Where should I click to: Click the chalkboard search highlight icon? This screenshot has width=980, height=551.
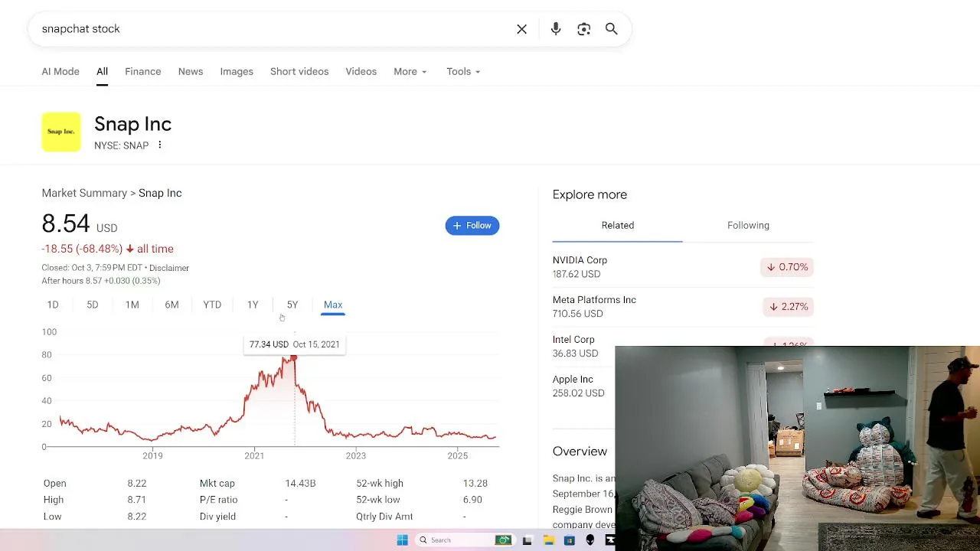[x=503, y=540]
